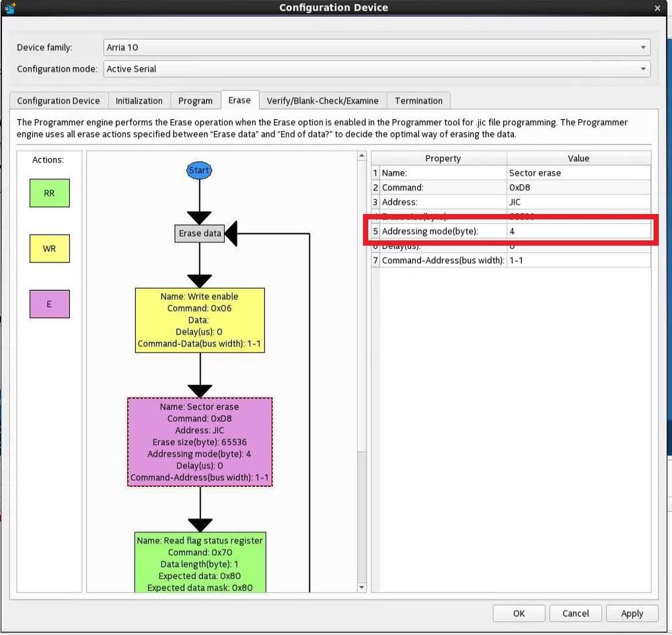Click the blue Start node

click(199, 171)
